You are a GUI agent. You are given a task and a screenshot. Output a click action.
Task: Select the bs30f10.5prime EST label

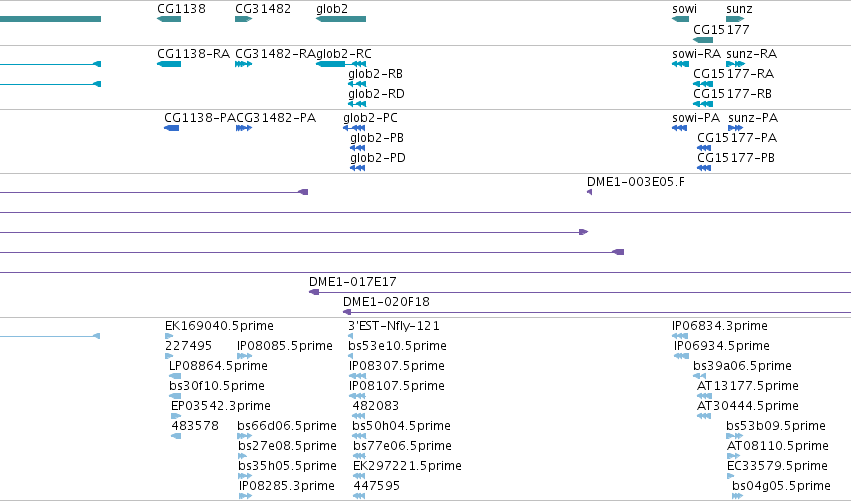(217, 386)
